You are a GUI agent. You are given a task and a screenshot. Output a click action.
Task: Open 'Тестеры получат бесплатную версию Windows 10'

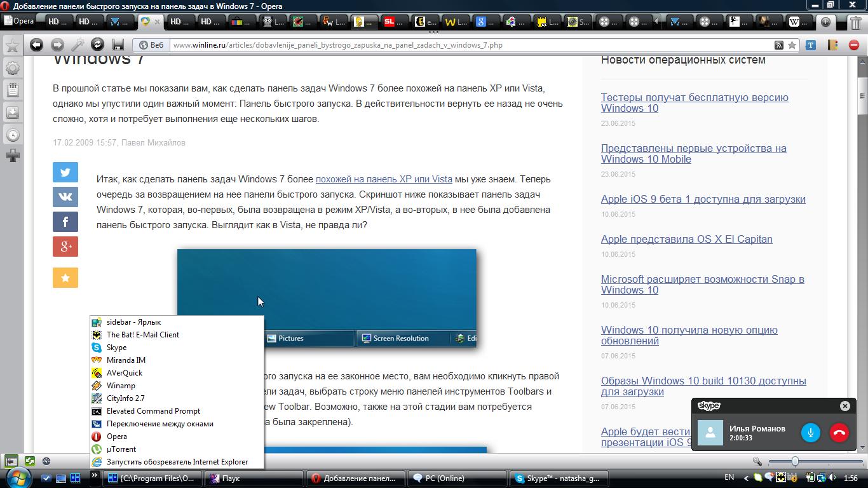[x=695, y=103]
